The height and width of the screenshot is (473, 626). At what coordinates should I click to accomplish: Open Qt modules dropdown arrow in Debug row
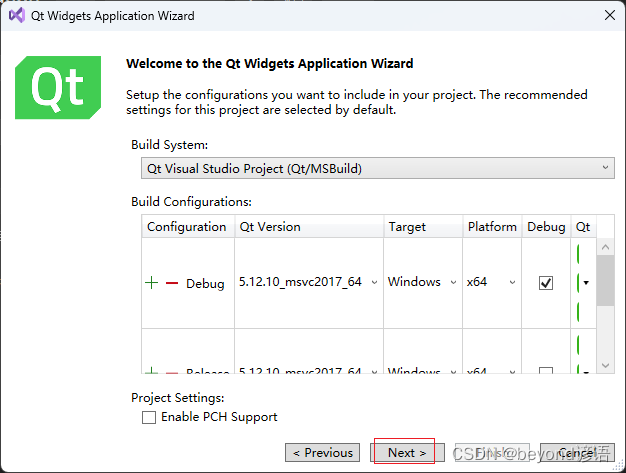[x=586, y=283]
